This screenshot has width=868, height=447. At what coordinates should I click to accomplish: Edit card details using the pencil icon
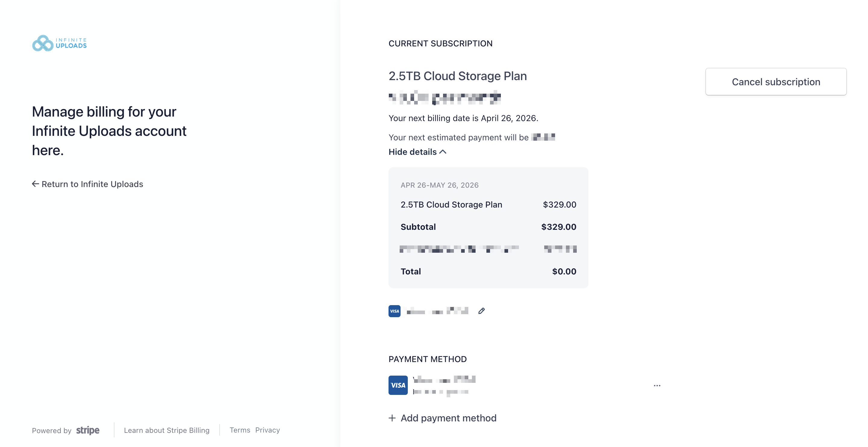482,311
